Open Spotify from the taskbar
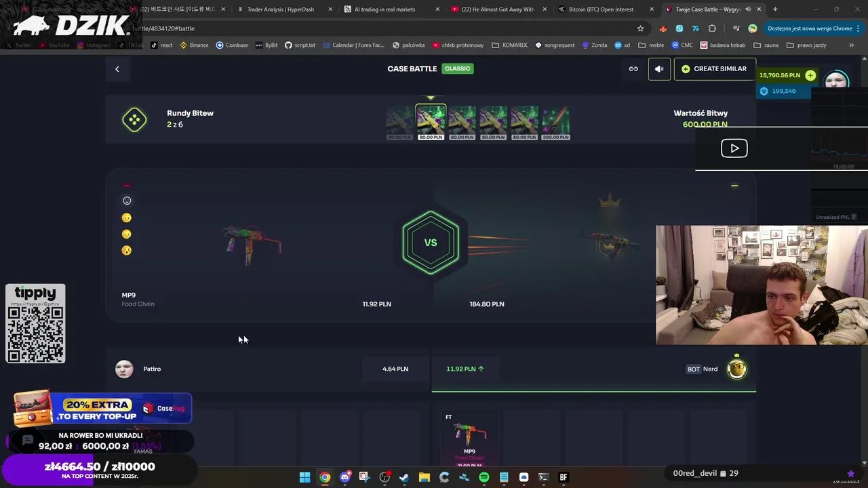Screen dimensions: 868x488 coord(484,477)
